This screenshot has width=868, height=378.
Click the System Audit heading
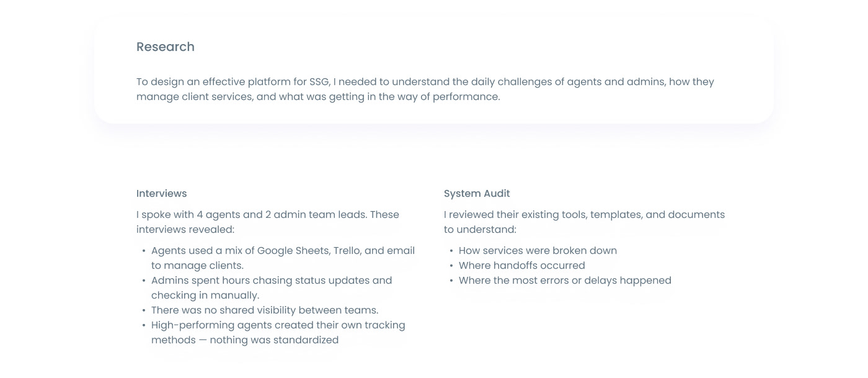477,194
